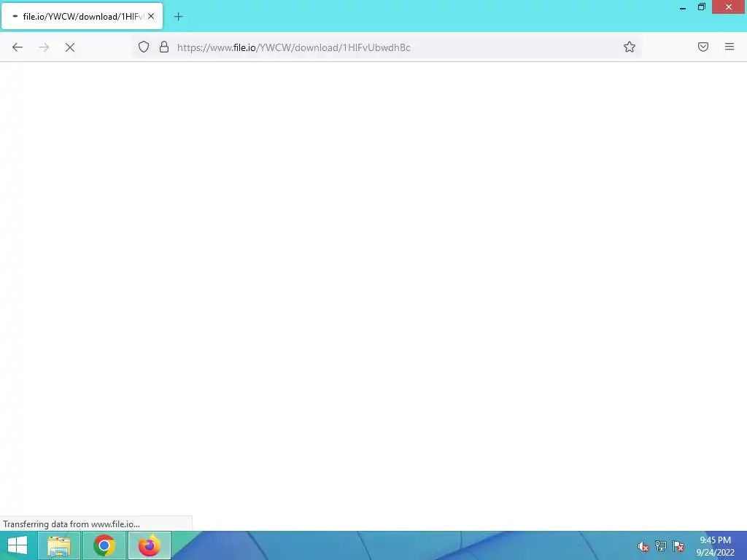This screenshot has height=560, width=747.
Task: Restore down the Firefox window
Action: pos(702,7)
